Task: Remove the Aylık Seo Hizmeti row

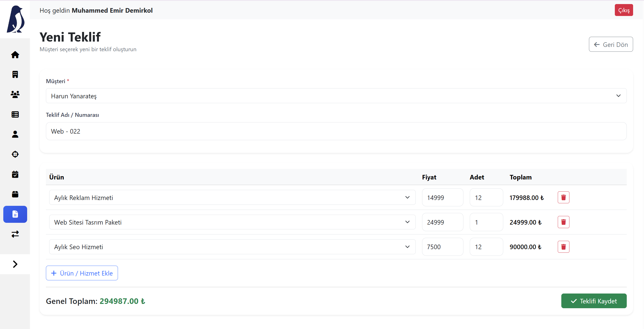Action: click(563, 247)
